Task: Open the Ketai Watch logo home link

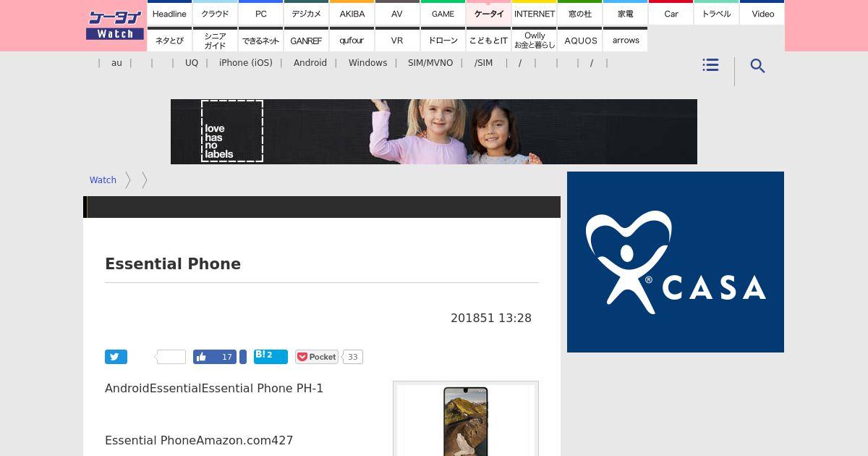Action: tap(115, 25)
